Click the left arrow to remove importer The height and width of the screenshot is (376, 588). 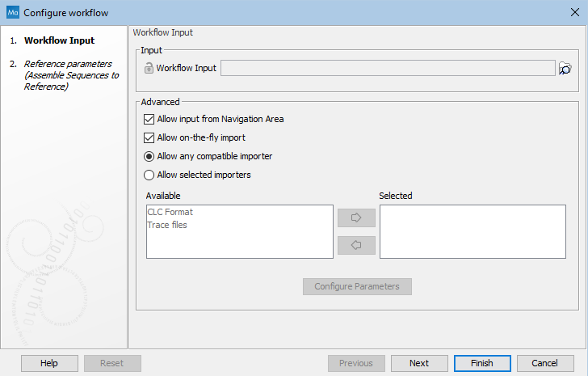pyautogui.click(x=356, y=244)
